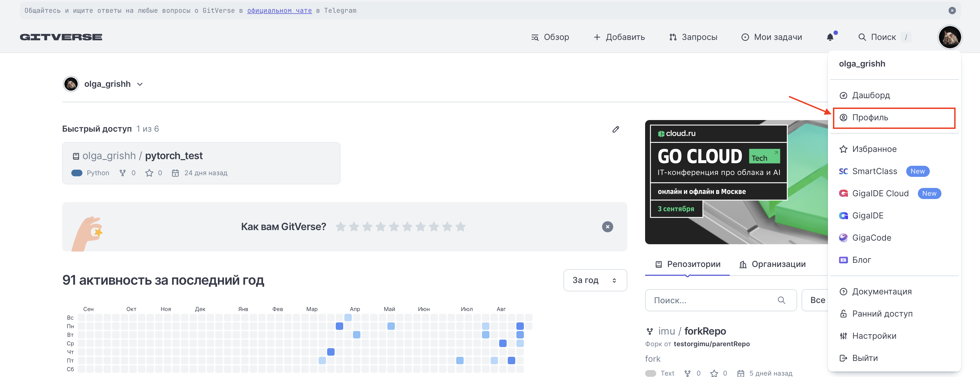Image resolution: width=980 pixels, height=377 pixels.
Task: Expand the olga_grishh account switcher chevron
Action: coord(140,84)
